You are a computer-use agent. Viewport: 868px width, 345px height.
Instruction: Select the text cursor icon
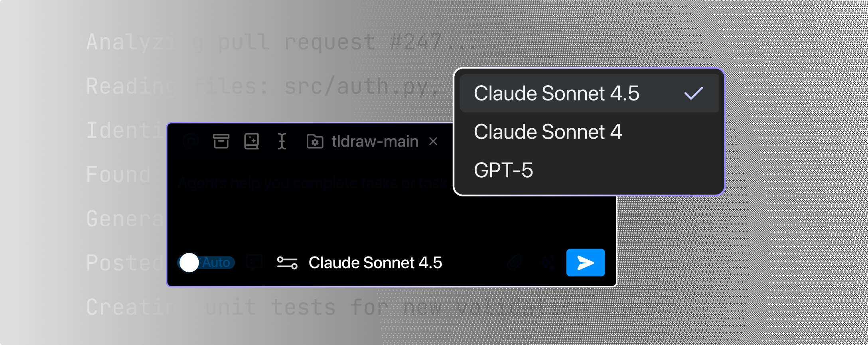point(282,141)
